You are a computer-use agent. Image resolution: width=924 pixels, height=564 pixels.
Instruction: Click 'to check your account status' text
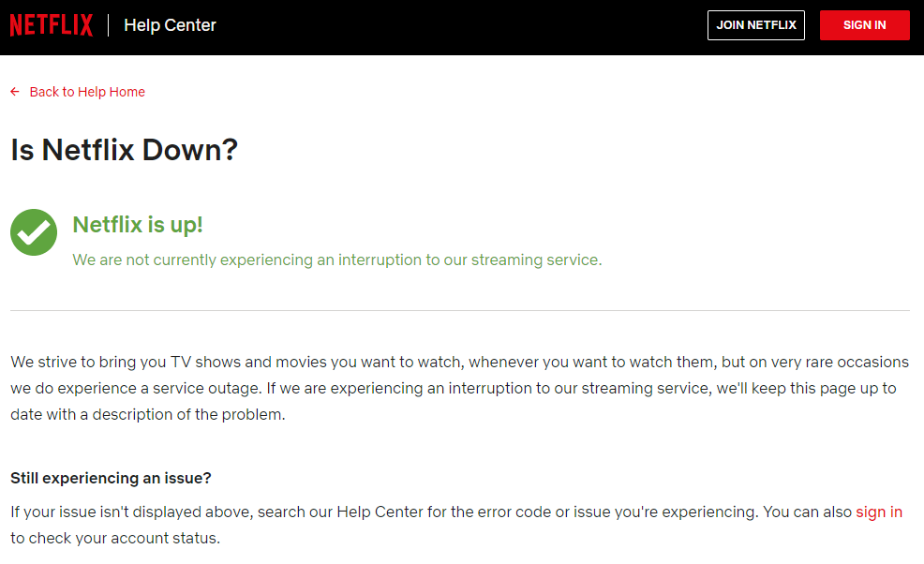115,538
